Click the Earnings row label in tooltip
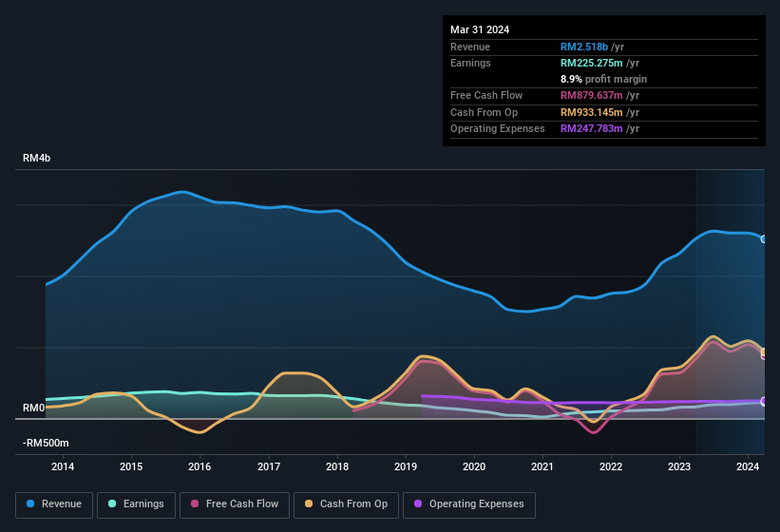This screenshot has width=780, height=532. (x=470, y=63)
